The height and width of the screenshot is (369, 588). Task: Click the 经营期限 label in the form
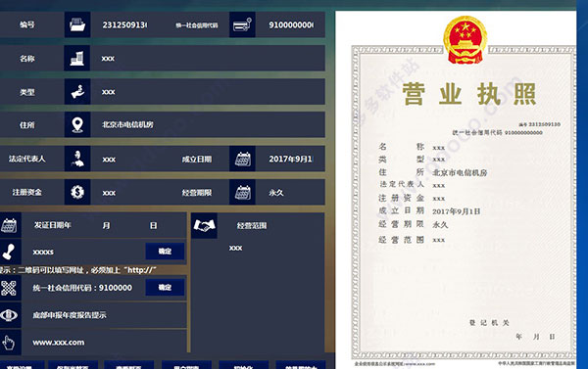coord(197,193)
